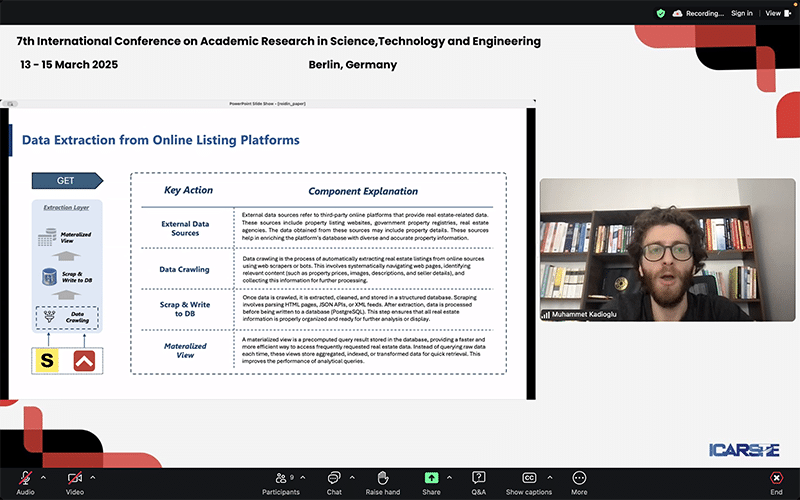Start camera using the Video button
Viewport: 800px width, 500px height.
74,483
